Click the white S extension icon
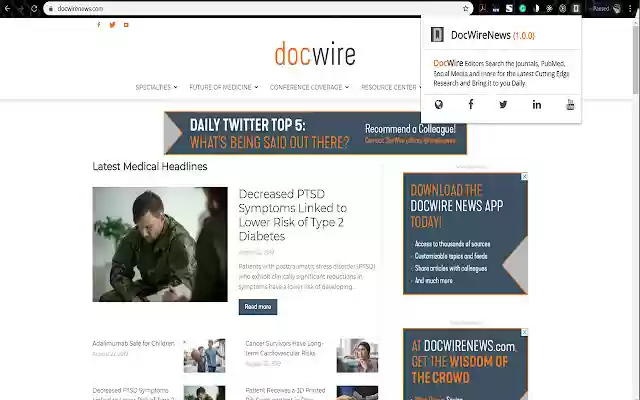The height and width of the screenshot is (400, 640). coord(509,9)
